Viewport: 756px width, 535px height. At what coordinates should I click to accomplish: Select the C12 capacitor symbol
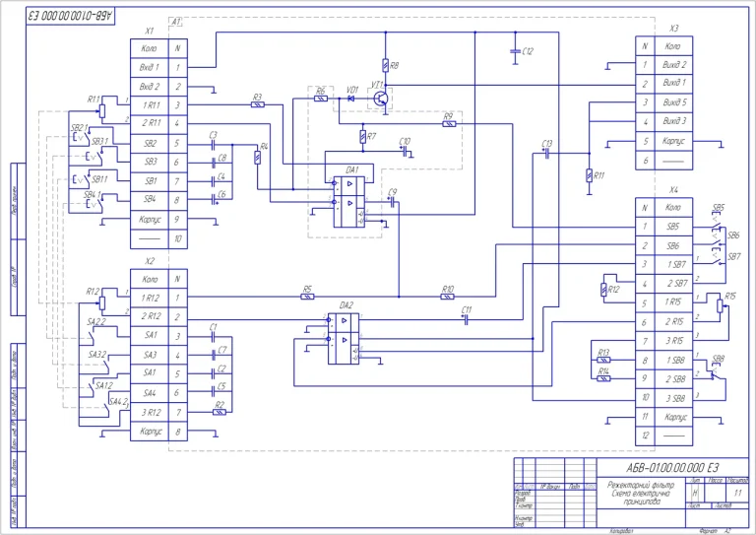[516, 50]
